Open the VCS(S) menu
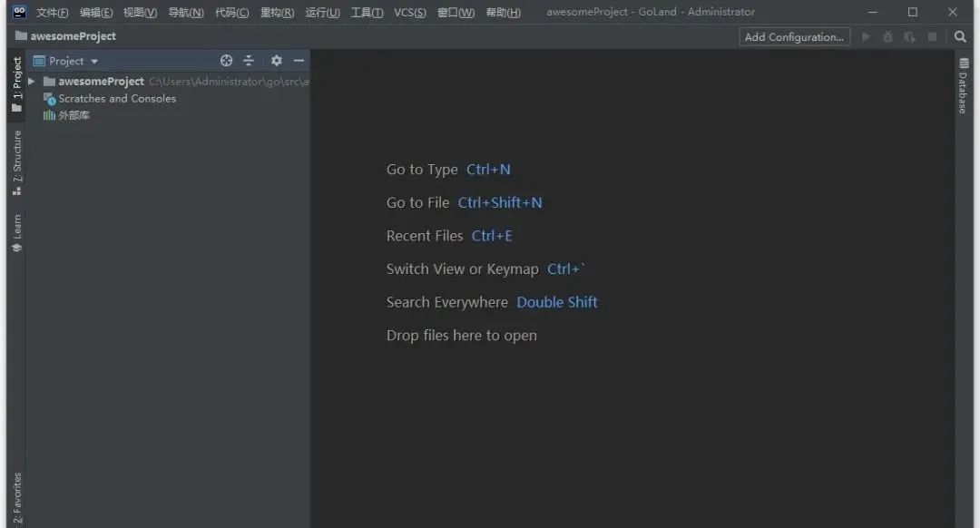980x528 pixels. click(x=409, y=12)
